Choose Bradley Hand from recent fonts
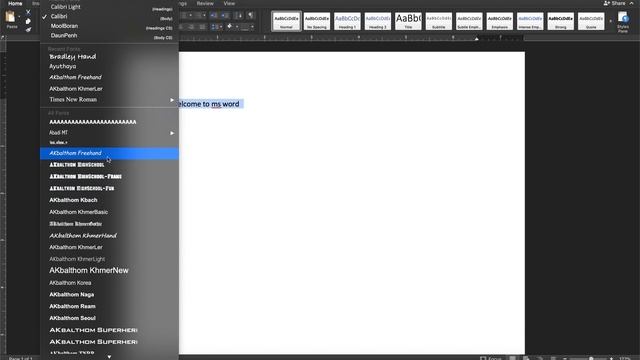 tap(109, 57)
